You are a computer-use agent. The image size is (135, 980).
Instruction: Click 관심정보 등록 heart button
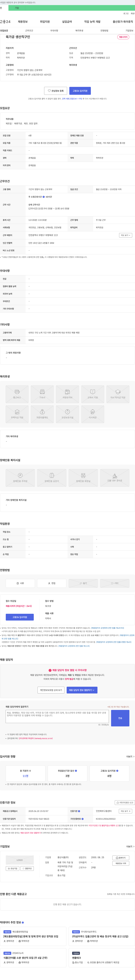[x=56, y=91]
